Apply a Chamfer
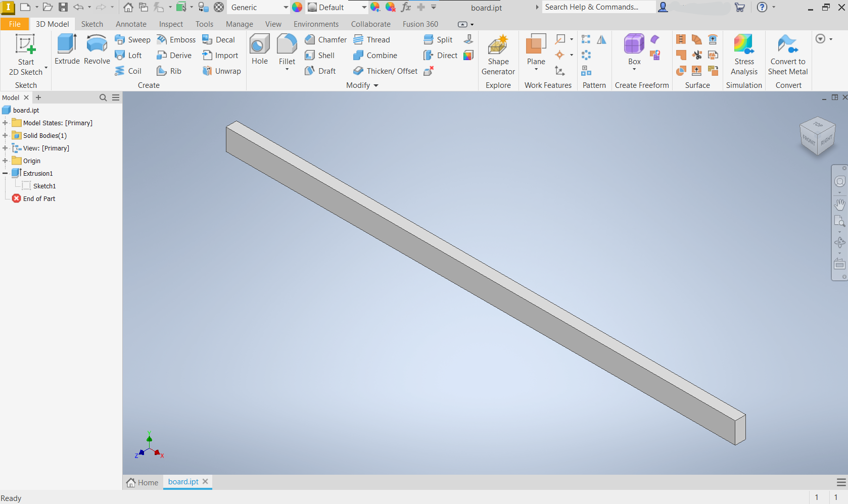 click(325, 40)
